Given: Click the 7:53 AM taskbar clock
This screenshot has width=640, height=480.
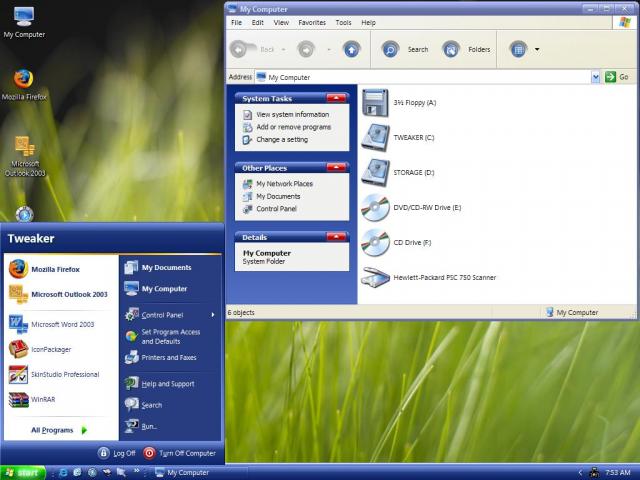Looking at the screenshot, I should point(618,473).
